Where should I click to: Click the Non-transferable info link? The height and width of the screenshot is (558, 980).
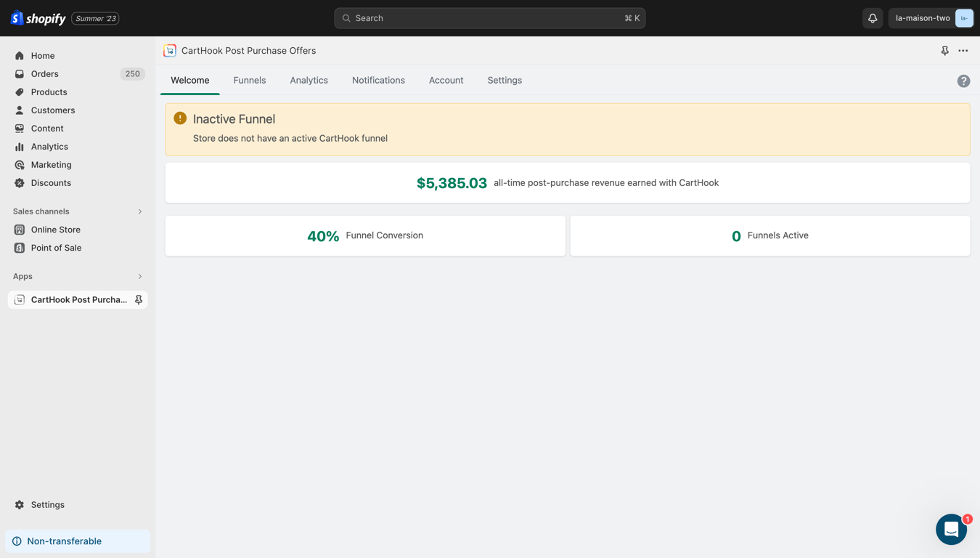64,541
